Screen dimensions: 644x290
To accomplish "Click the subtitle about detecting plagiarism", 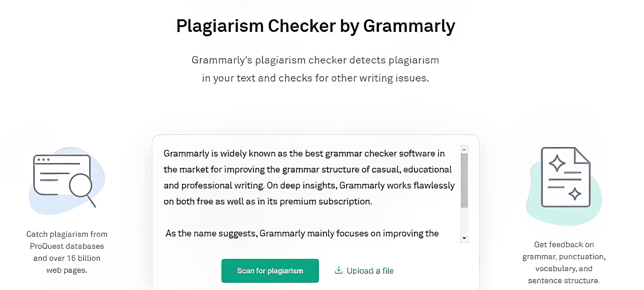I will coord(315,68).
